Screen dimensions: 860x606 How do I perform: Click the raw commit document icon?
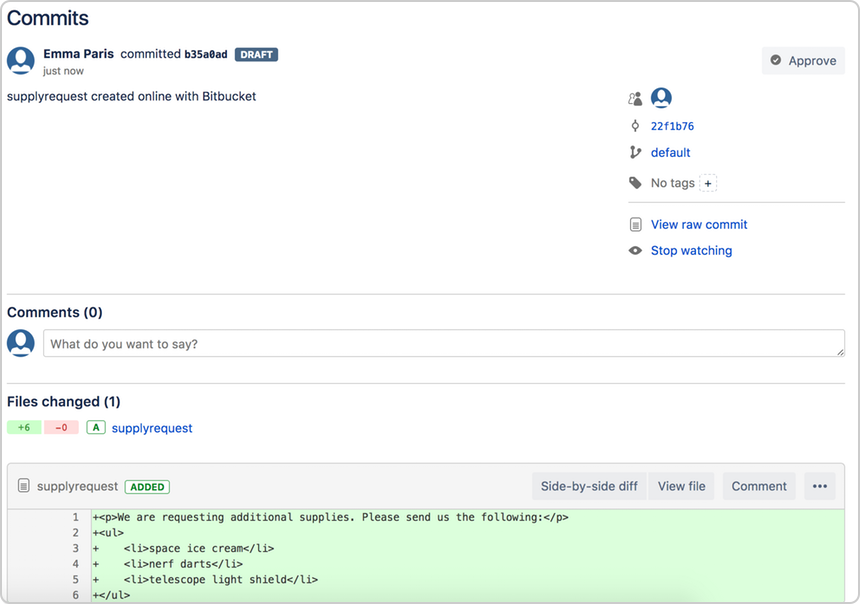coord(635,224)
